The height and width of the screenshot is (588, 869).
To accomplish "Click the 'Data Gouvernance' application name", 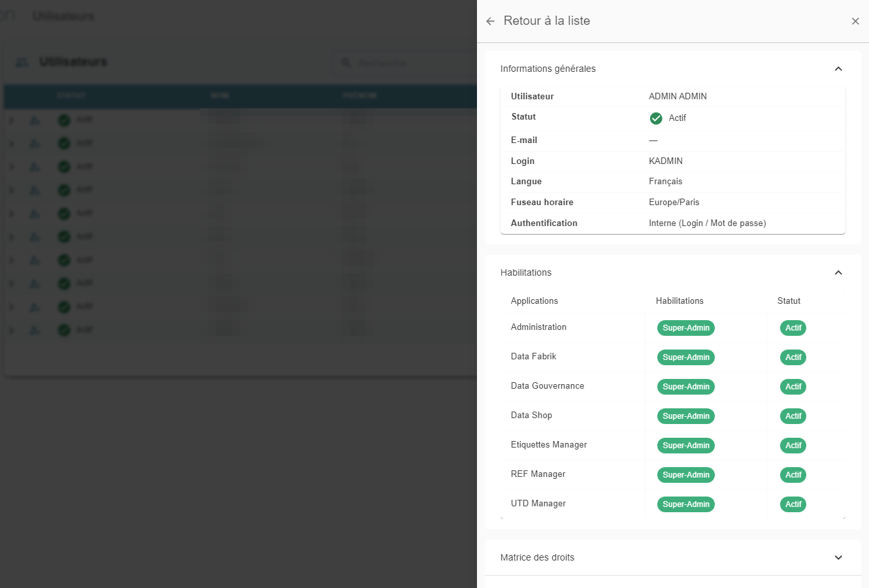I will coord(548,386).
